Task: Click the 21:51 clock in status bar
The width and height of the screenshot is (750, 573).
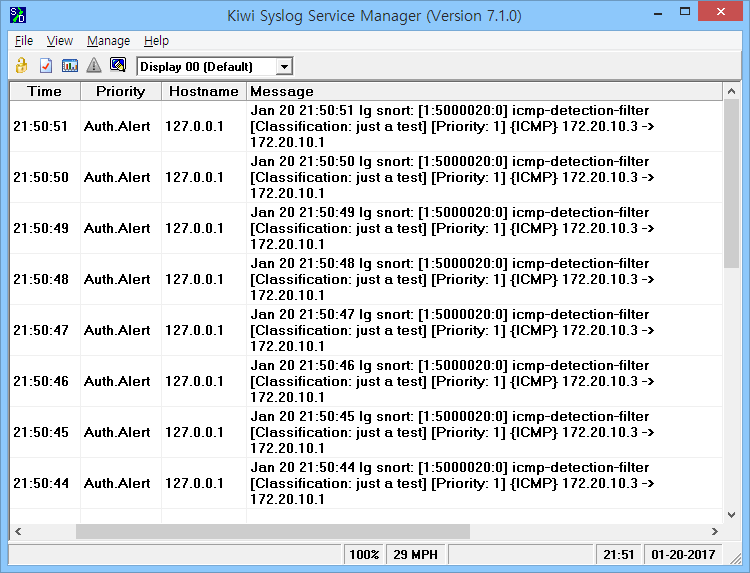Action: point(618,555)
